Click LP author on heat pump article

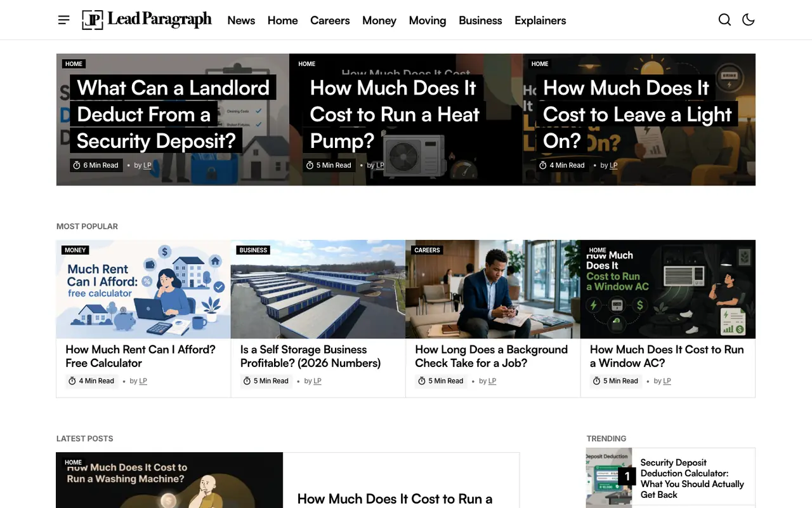click(x=380, y=165)
